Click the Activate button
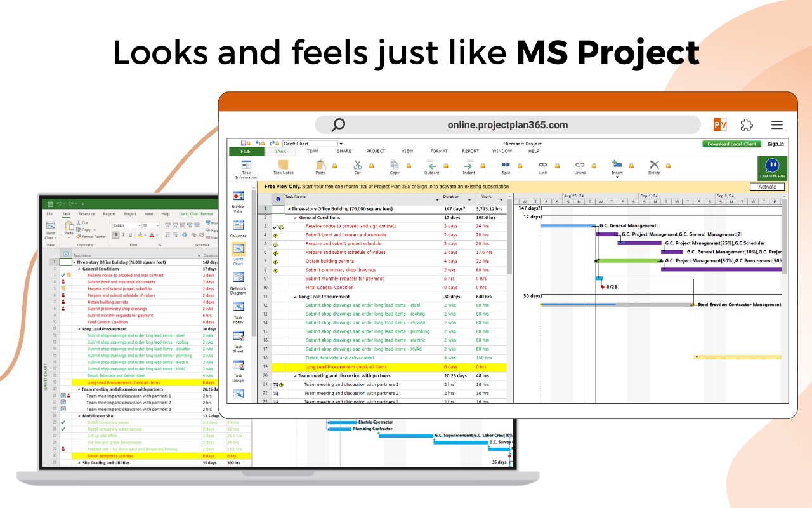812x508 pixels. (767, 187)
